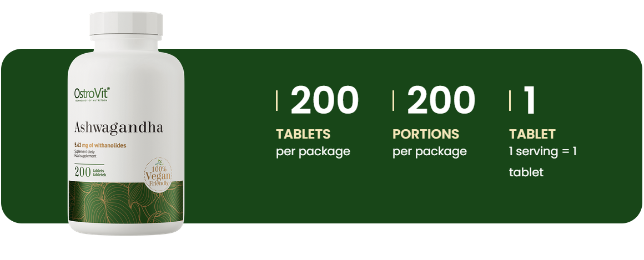Click 'per package' under PORTIONS
The height and width of the screenshot is (260, 644).
point(430,151)
